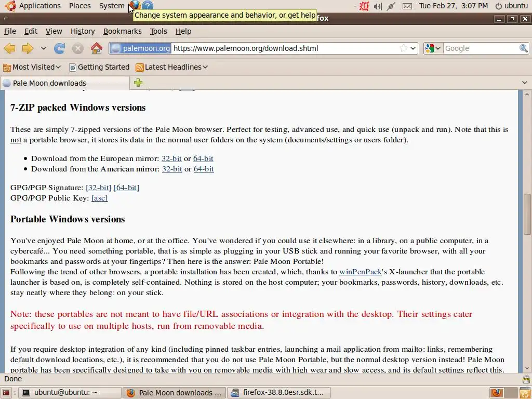Open the list all tabs arrow
The image size is (532, 399).
[525, 83]
